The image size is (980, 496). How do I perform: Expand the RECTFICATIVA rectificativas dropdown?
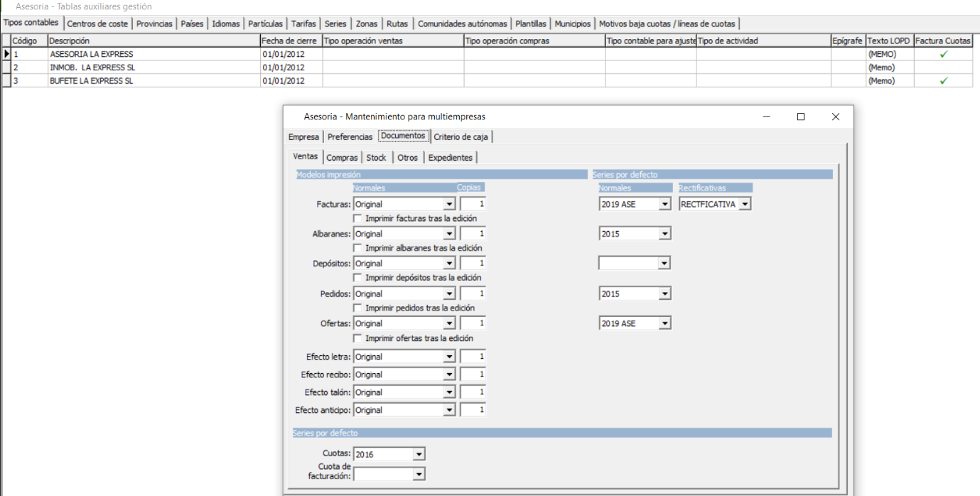click(745, 205)
